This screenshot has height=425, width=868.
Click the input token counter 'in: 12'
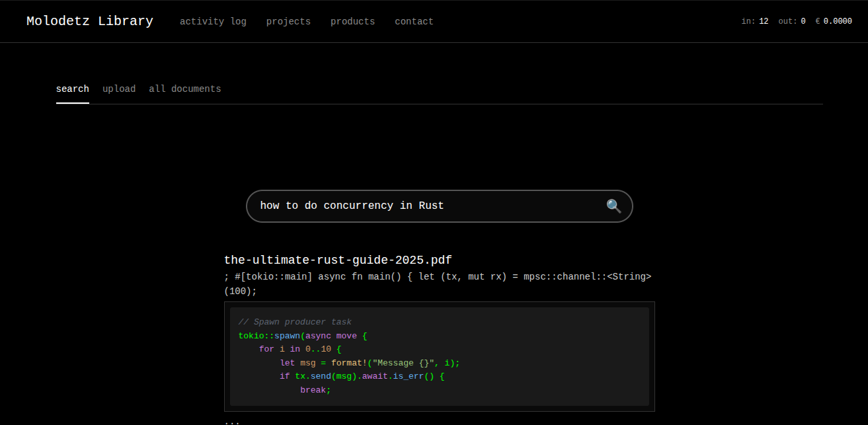pos(754,21)
